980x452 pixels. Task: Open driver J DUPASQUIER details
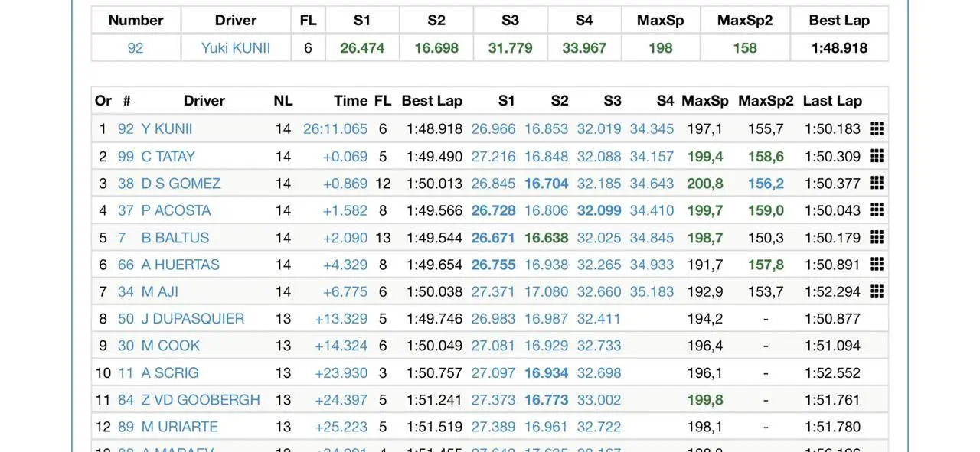click(193, 319)
